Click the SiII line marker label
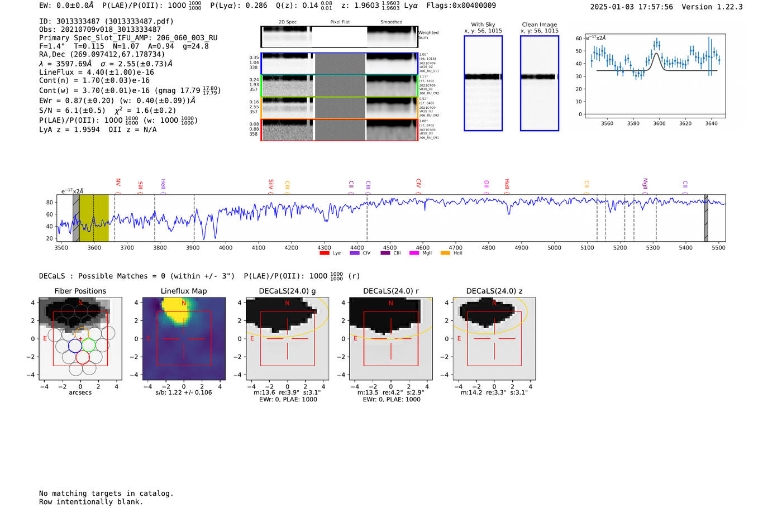Image resolution: width=782 pixels, height=532 pixels. [140, 186]
